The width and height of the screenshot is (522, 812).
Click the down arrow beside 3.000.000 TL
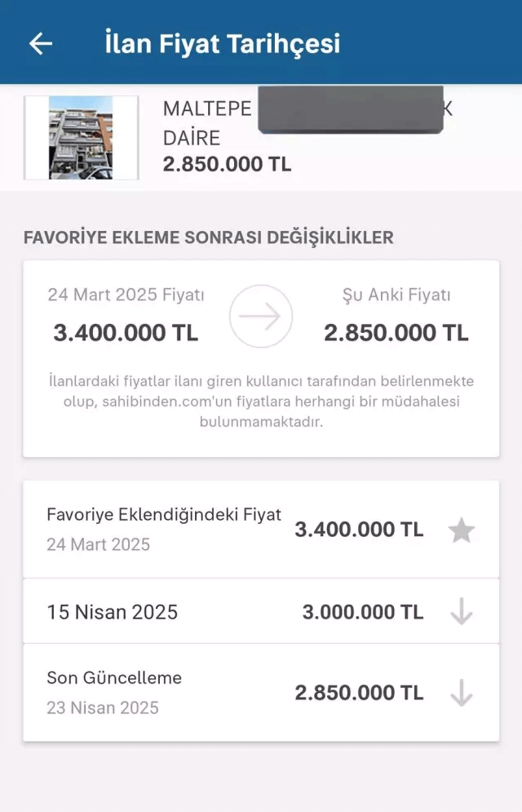coord(462,612)
